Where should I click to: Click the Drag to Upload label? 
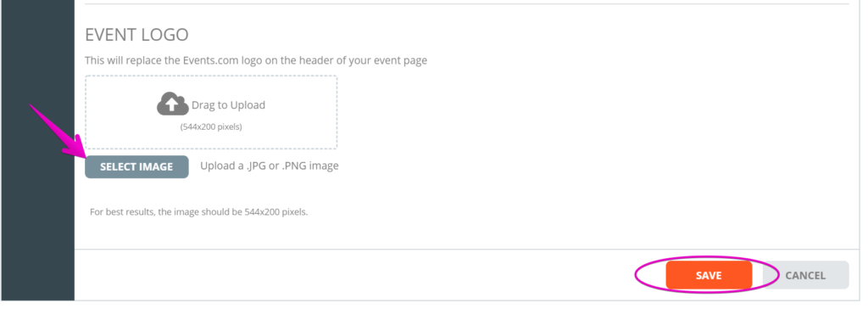(x=229, y=105)
